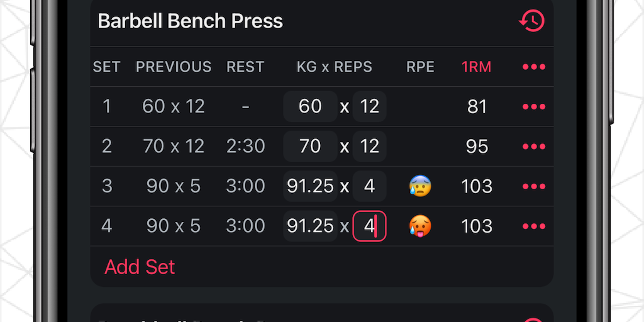Open set 2 more options dots

tap(533, 147)
